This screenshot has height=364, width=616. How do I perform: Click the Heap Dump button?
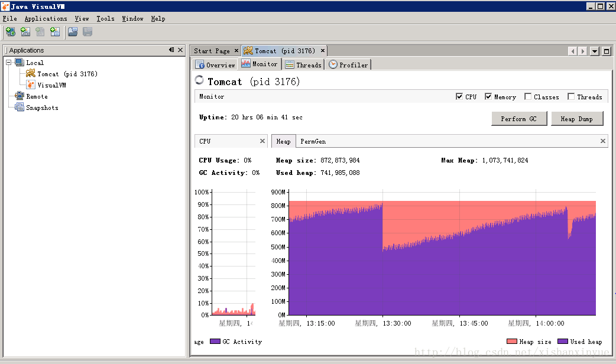[x=577, y=119]
